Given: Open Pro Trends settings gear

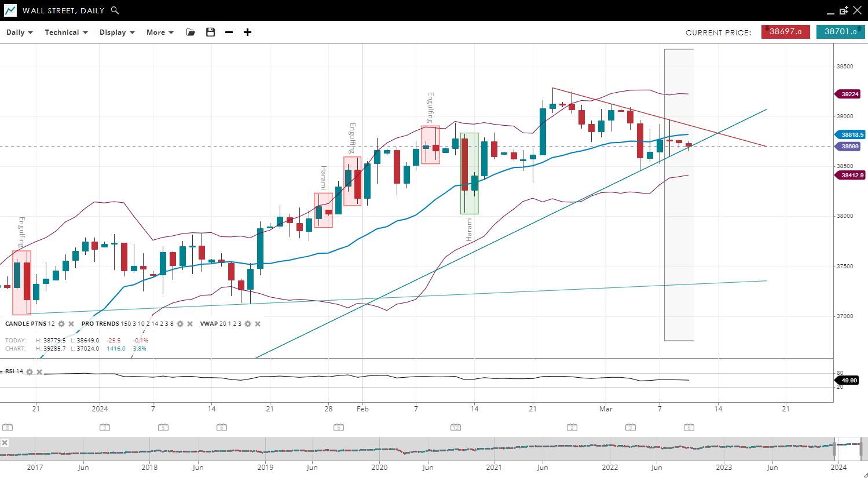Looking at the screenshot, I should tap(180, 324).
